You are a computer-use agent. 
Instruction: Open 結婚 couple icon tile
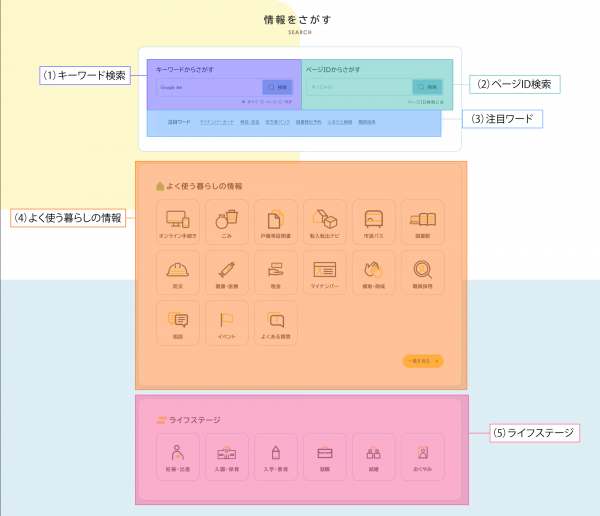374,457
